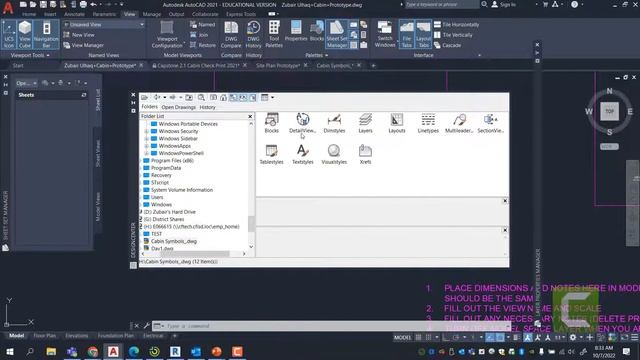Open the Xrefs item
This screenshot has height=360, width=640.
(x=365, y=155)
